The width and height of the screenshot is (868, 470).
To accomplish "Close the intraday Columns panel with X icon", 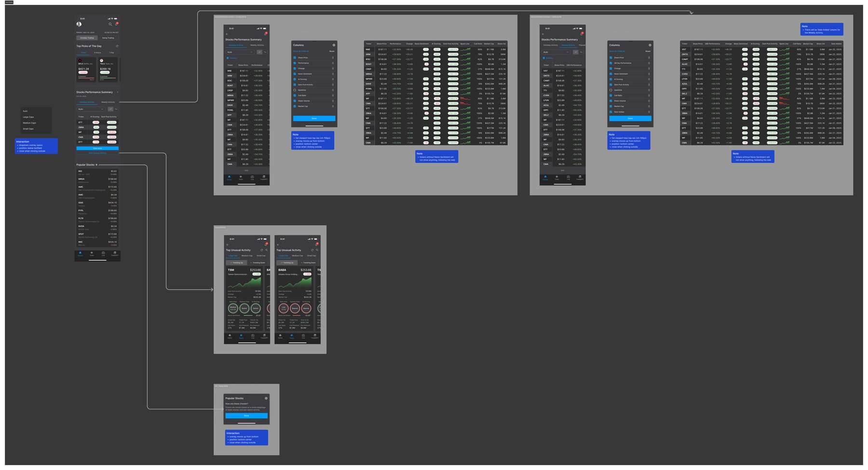I will coord(334,45).
